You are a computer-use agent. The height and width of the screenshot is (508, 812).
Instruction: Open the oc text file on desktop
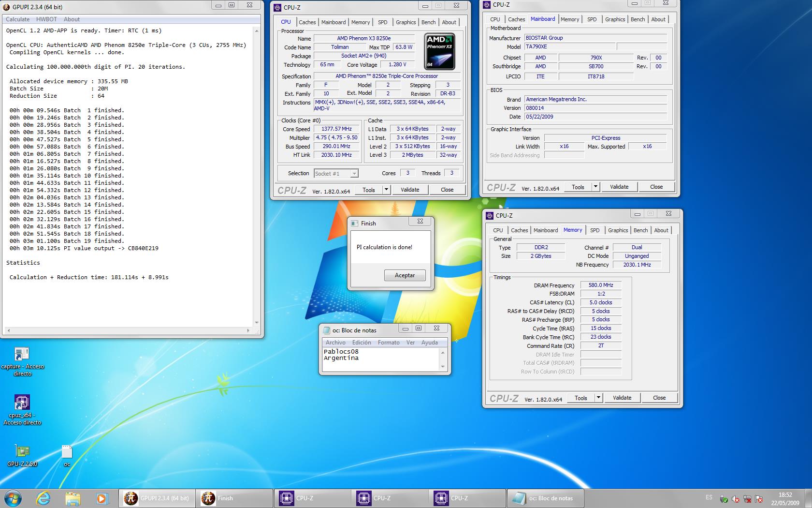tap(67, 456)
